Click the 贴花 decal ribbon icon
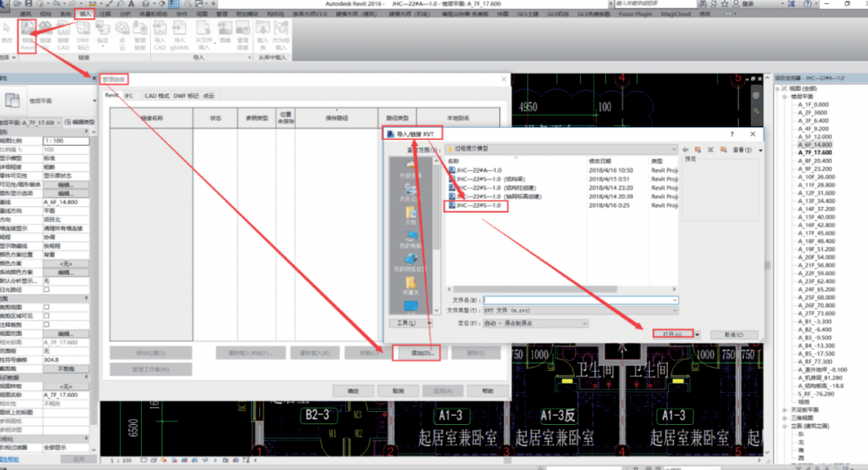This screenshot has height=470, width=868. pyautogui.click(x=103, y=34)
